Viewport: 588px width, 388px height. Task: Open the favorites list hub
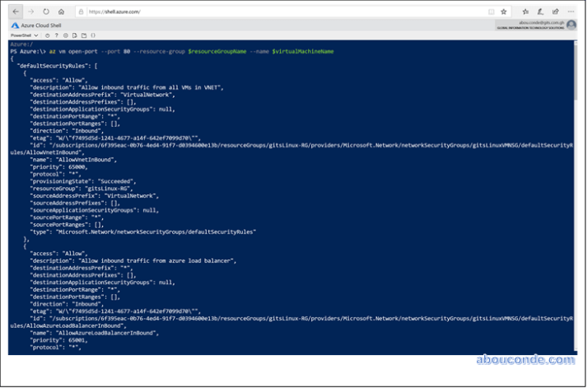[524, 12]
